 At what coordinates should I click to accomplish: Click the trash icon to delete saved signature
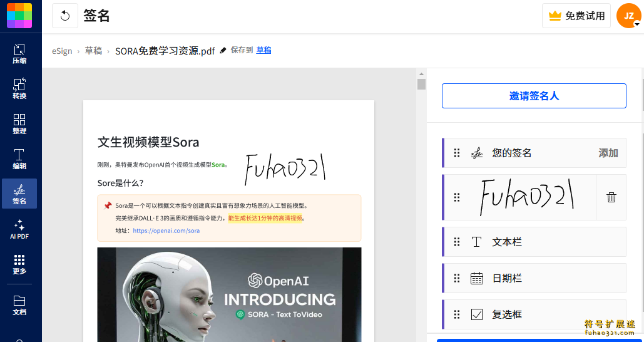(x=611, y=197)
